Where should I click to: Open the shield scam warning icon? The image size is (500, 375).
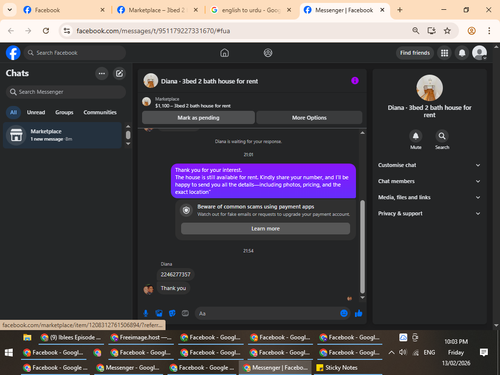[186, 210]
